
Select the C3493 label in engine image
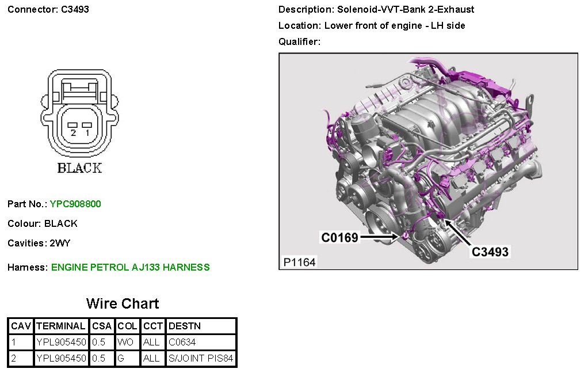pos(490,252)
